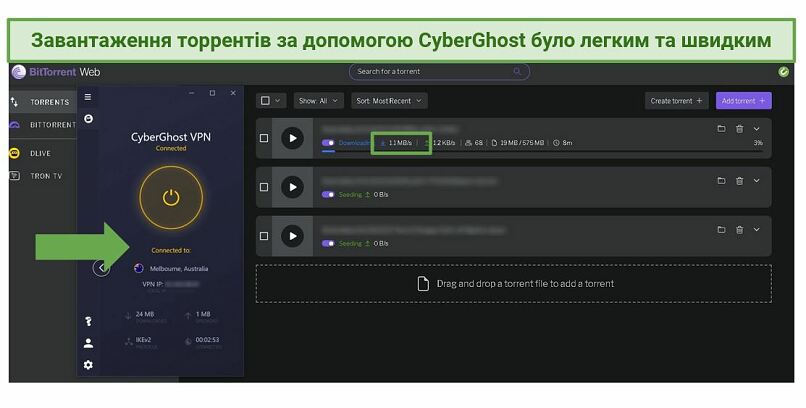Click the BitTorrent Web logo icon
This screenshot has height=408, width=806.
(x=19, y=72)
